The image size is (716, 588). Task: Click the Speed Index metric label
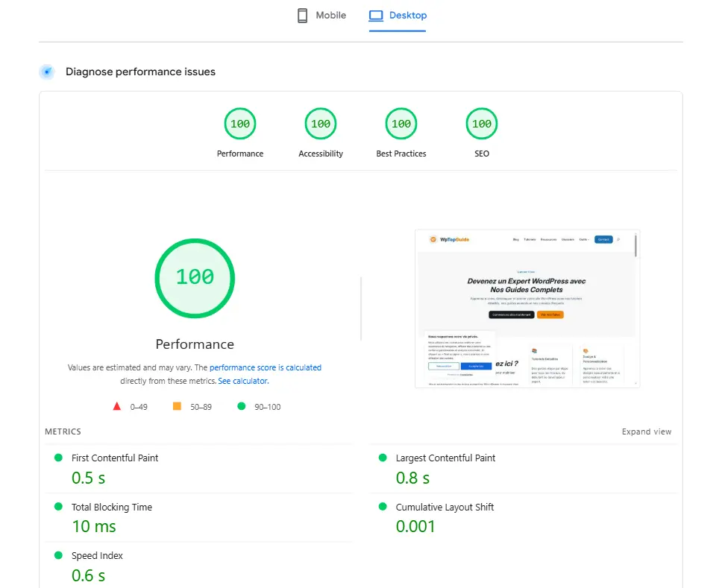coord(97,556)
